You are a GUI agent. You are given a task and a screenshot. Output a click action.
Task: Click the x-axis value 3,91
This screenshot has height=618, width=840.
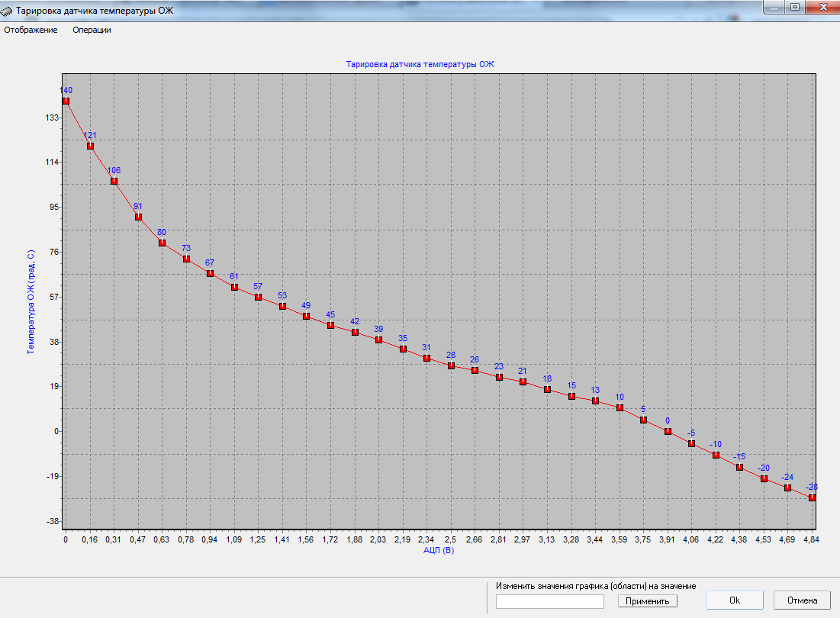(x=667, y=539)
